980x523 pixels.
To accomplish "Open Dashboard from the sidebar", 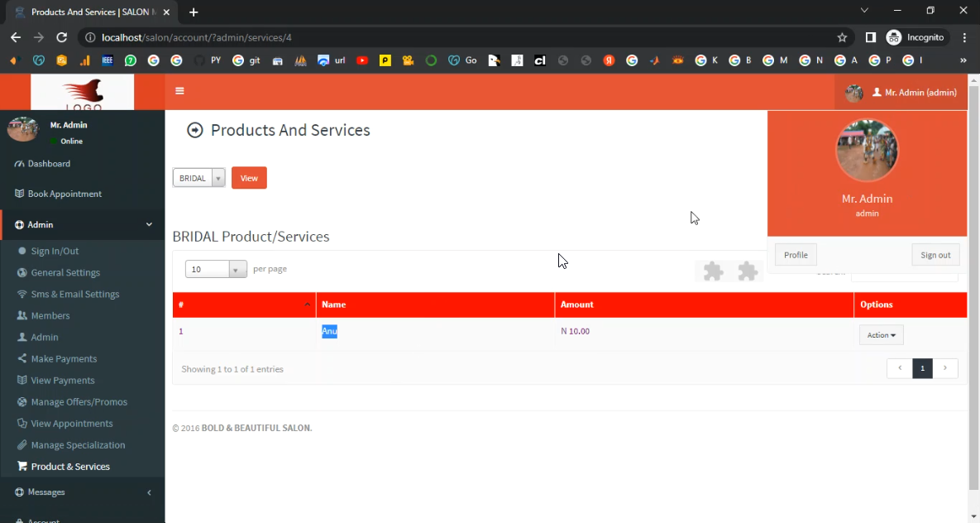I will 49,164.
